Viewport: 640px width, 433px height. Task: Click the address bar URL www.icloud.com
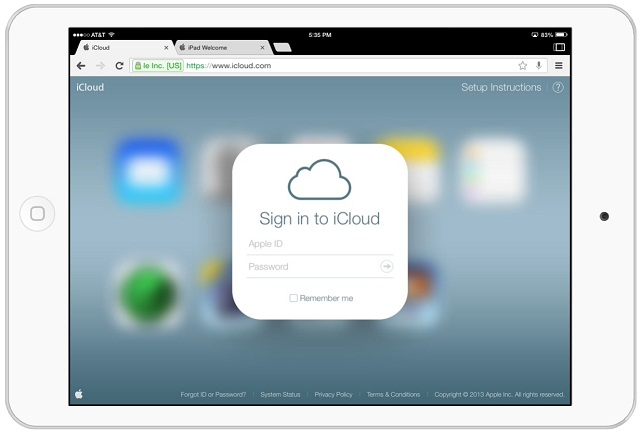point(229,66)
